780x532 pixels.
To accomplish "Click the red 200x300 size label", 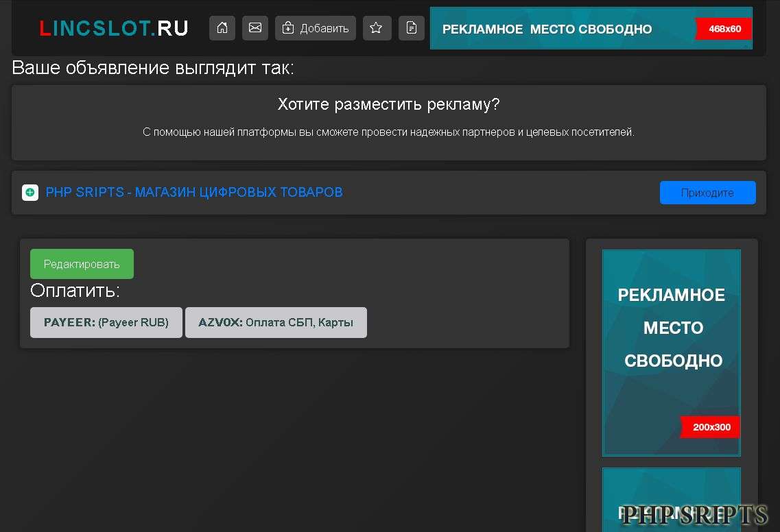I will coord(709,426).
